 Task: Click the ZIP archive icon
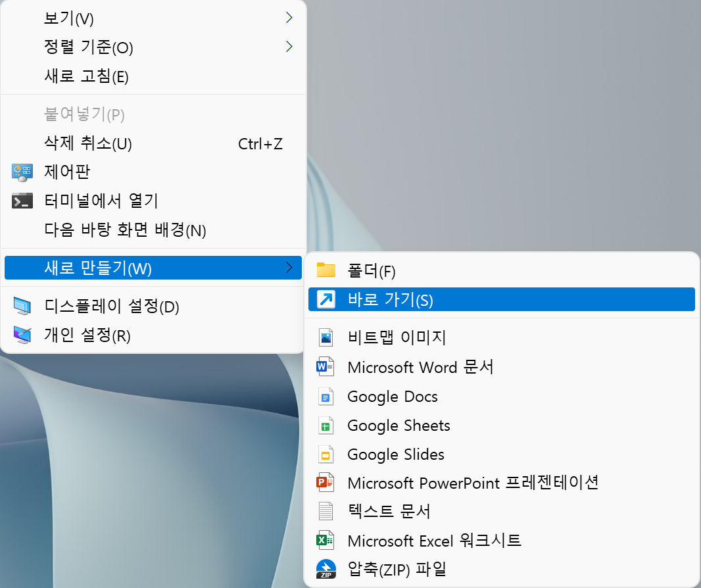326,569
